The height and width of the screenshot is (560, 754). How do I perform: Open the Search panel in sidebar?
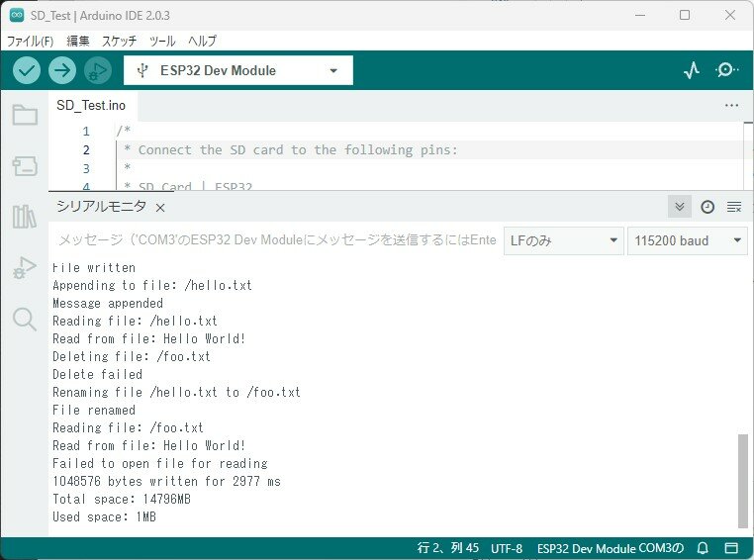pos(25,319)
